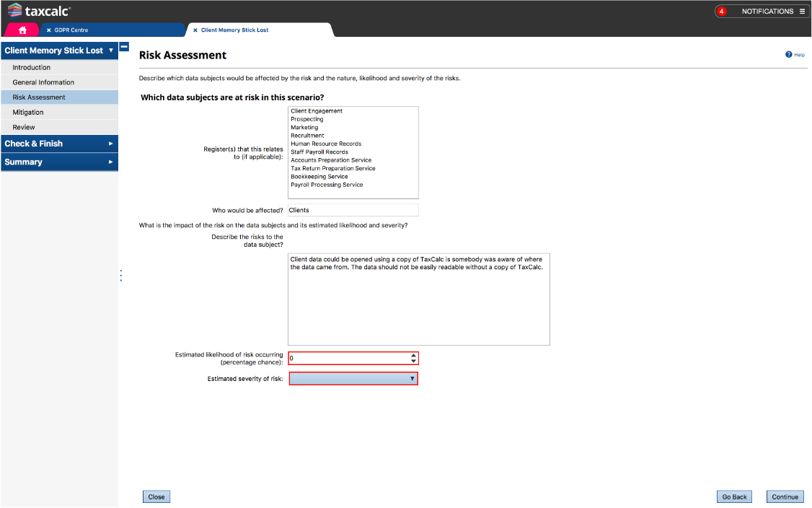The height and width of the screenshot is (508, 812).
Task: Click the taxcalc logo
Action: tap(40, 11)
